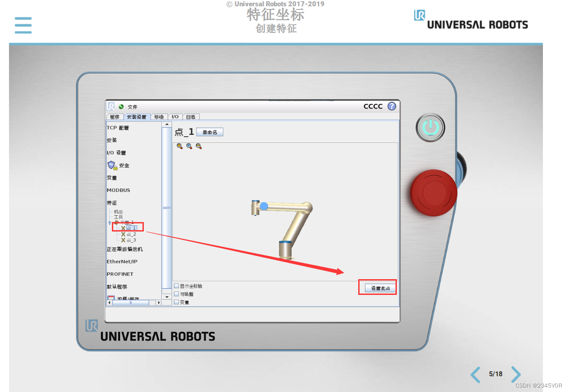This screenshot has height=392, width=569.
Task: Enable the 显示坐标轴 checkbox
Action: pos(176,286)
